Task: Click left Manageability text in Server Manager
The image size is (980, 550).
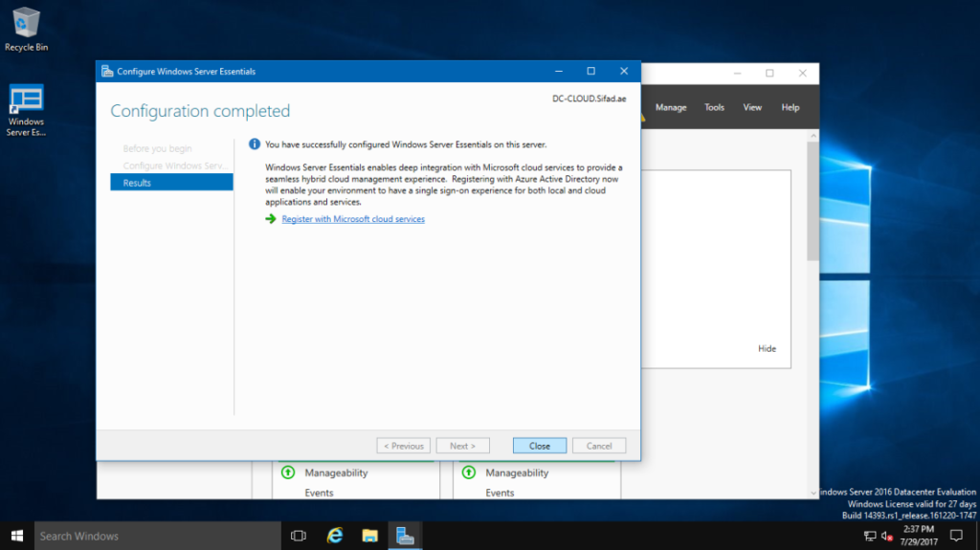Action: (336, 473)
